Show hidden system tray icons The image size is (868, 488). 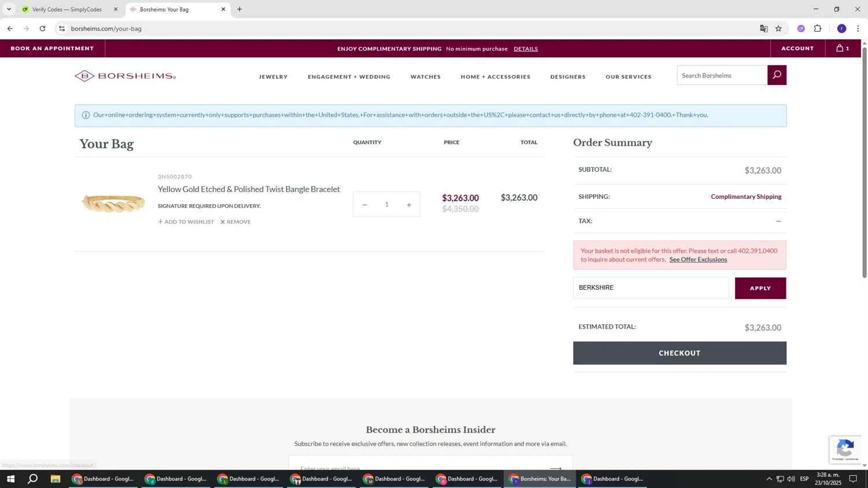coord(769,479)
